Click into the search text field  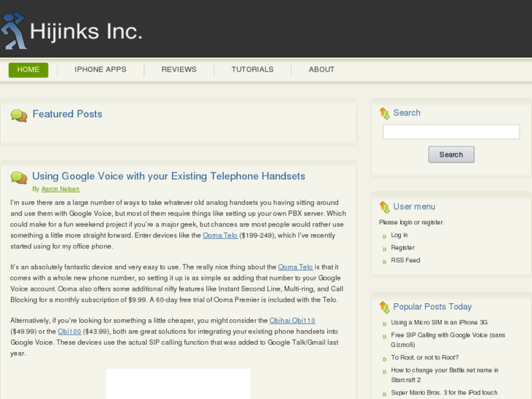click(x=451, y=132)
